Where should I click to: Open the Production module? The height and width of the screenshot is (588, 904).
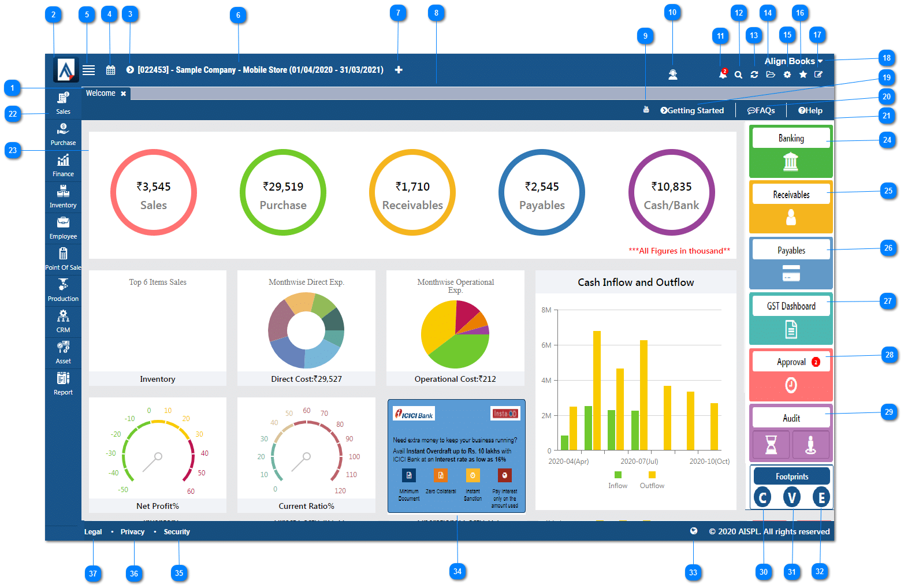[x=63, y=290]
